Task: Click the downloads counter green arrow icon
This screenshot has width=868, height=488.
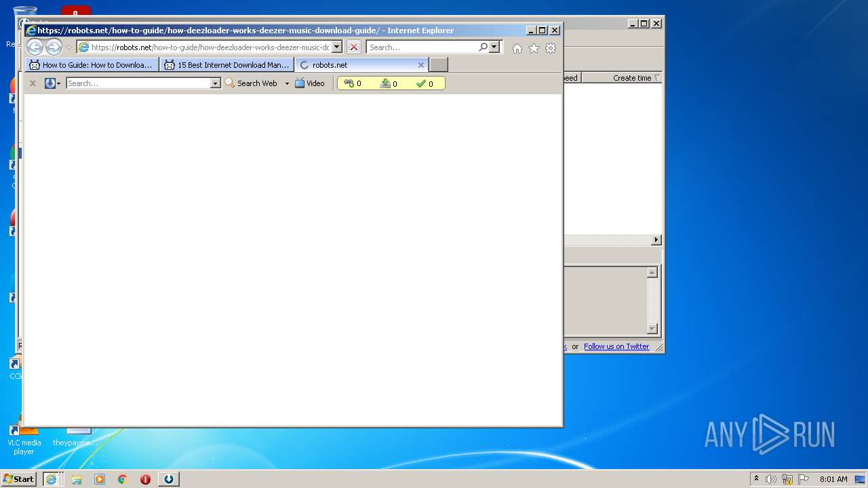Action: point(385,83)
